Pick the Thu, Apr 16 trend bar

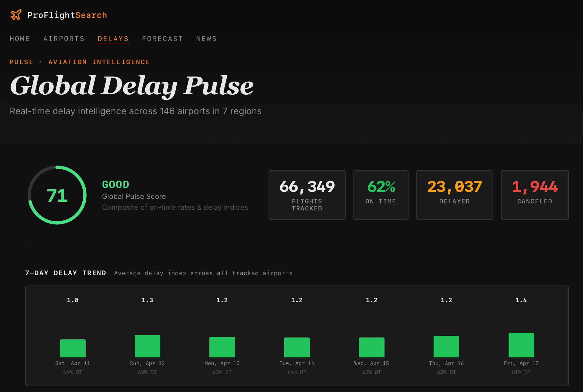pyautogui.click(x=446, y=347)
